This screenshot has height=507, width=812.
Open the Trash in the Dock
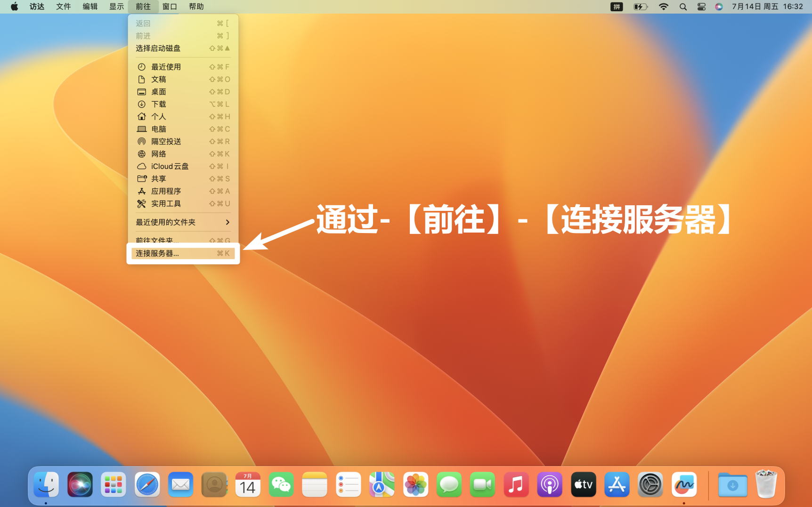[x=766, y=484]
